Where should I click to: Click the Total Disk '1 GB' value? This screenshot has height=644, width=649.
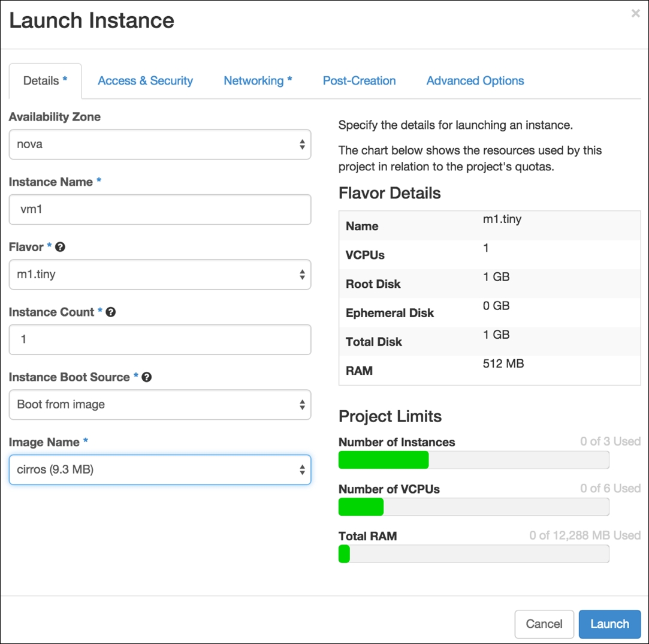point(496,335)
